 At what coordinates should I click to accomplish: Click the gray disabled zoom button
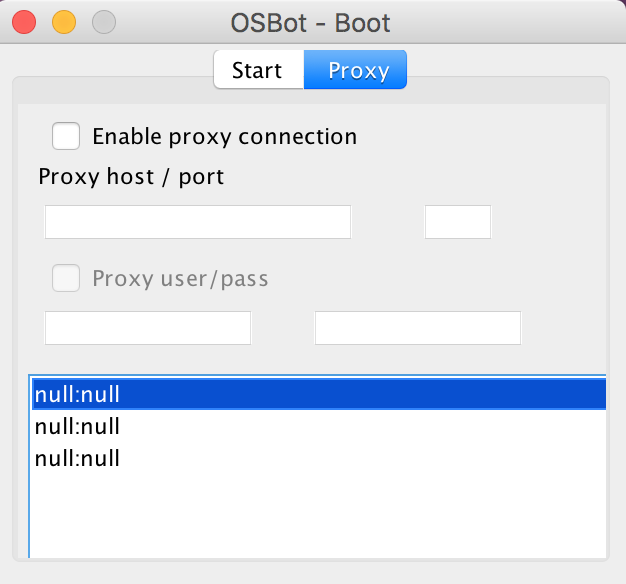(x=104, y=21)
